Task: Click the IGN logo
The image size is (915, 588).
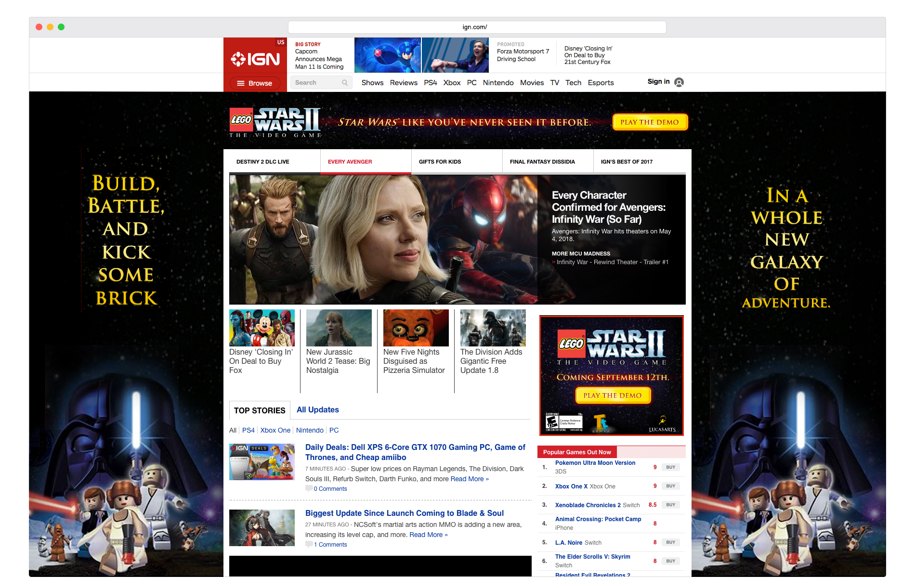Action: [x=255, y=59]
